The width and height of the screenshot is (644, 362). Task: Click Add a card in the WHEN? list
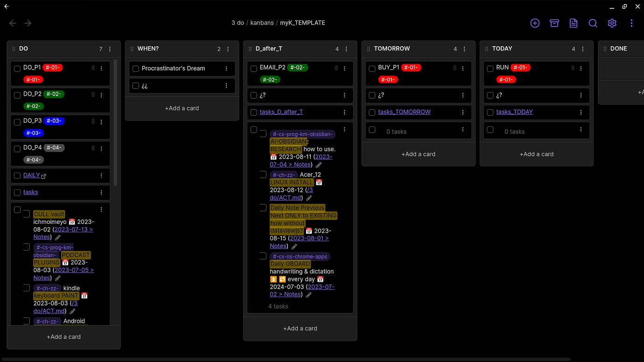tap(182, 108)
